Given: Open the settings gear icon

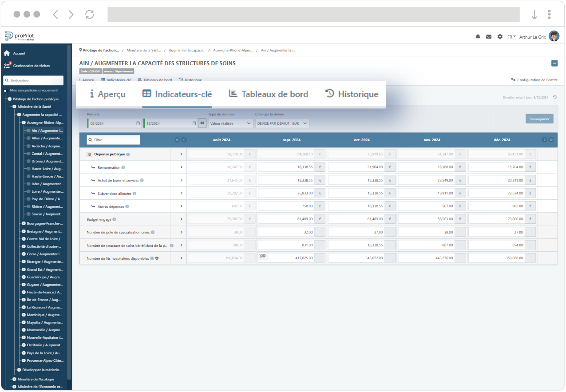Looking at the screenshot, I should coord(500,37).
